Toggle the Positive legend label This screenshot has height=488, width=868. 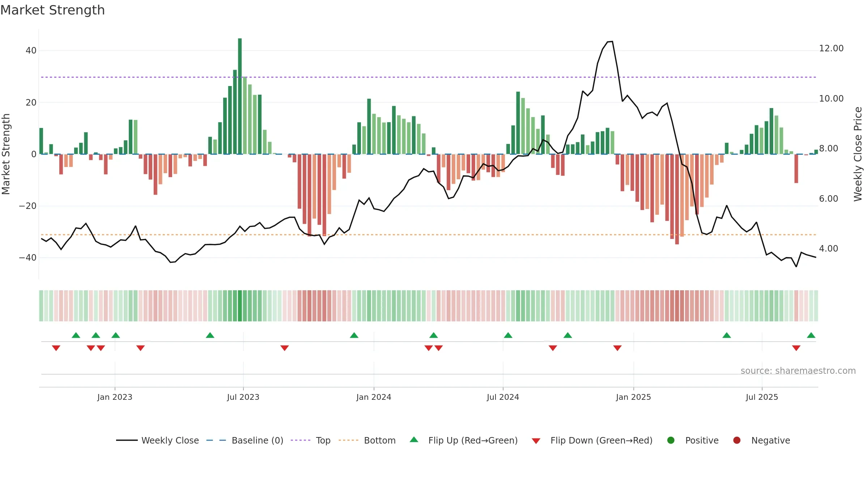point(702,440)
